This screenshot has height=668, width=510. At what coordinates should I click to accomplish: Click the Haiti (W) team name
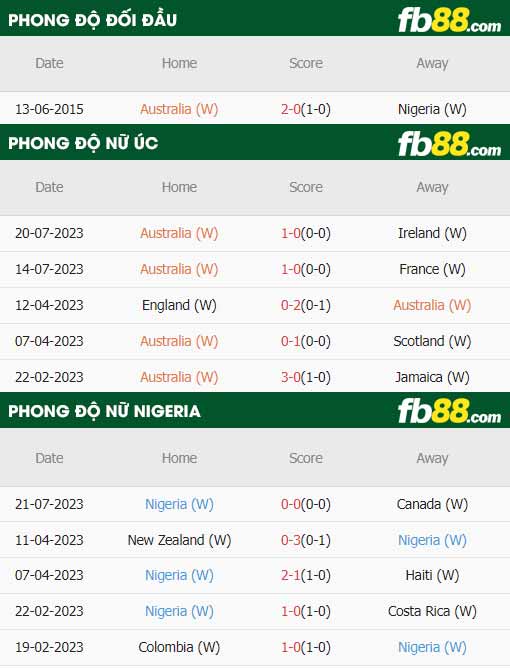coord(432,575)
